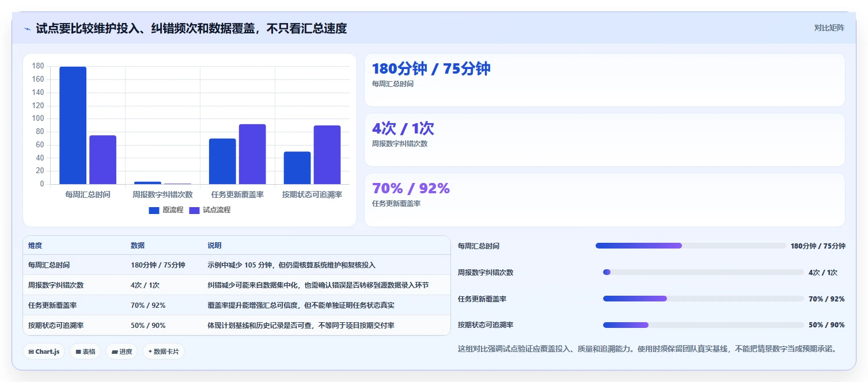Viewport: 868px width, 382px height.
Task: Click the x-axis label 周报数字纠错次数
Action: click(162, 195)
